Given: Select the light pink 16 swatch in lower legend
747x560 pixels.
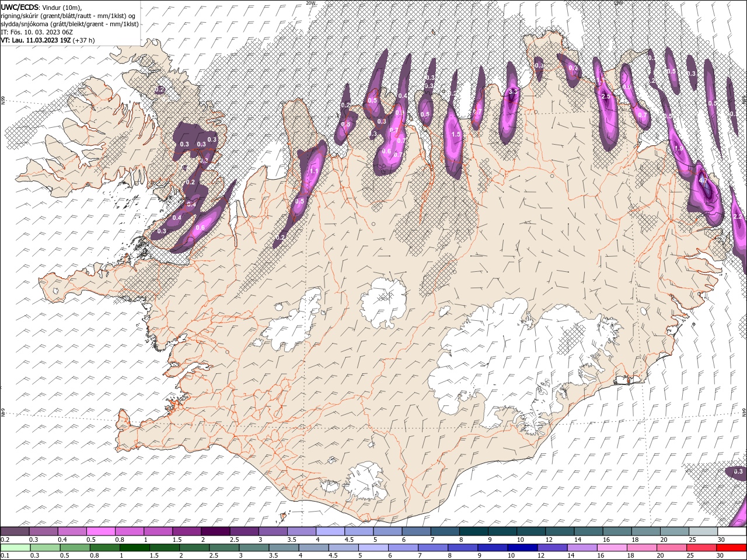Looking at the screenshot, I should tap(611, 548).
